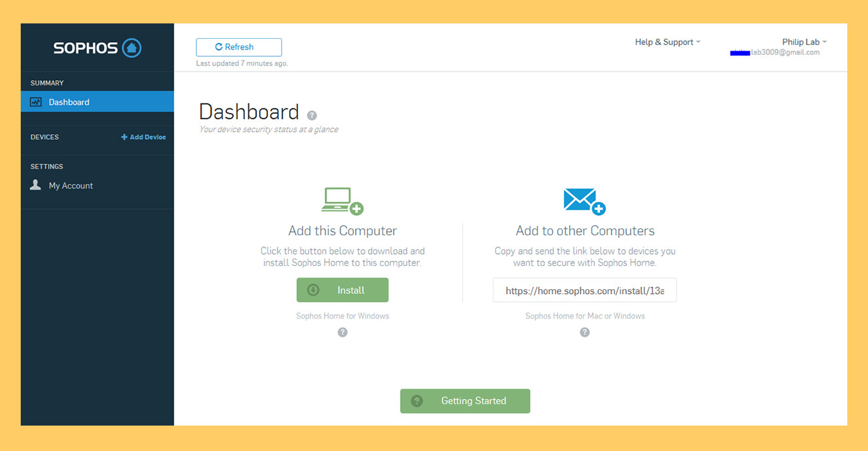Click the help icon next to Dashboard heading
This screenshot has height=451, width=868.
point(312,116)
